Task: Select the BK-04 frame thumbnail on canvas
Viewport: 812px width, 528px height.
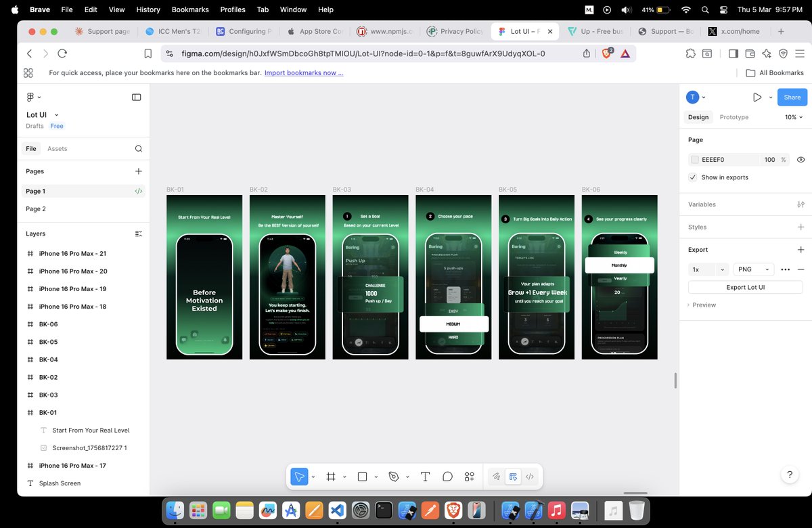Action: 453,277
